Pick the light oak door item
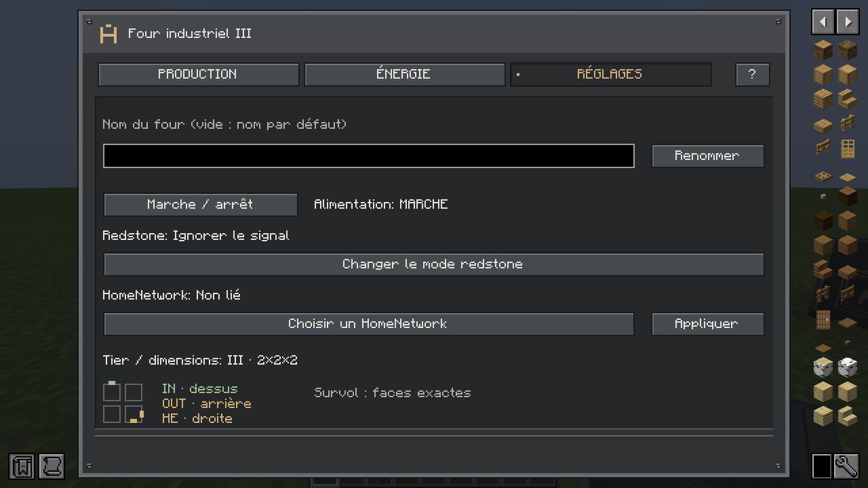Image resolution: width=868 pixels, height=488 pixels. tap(848, 148)
